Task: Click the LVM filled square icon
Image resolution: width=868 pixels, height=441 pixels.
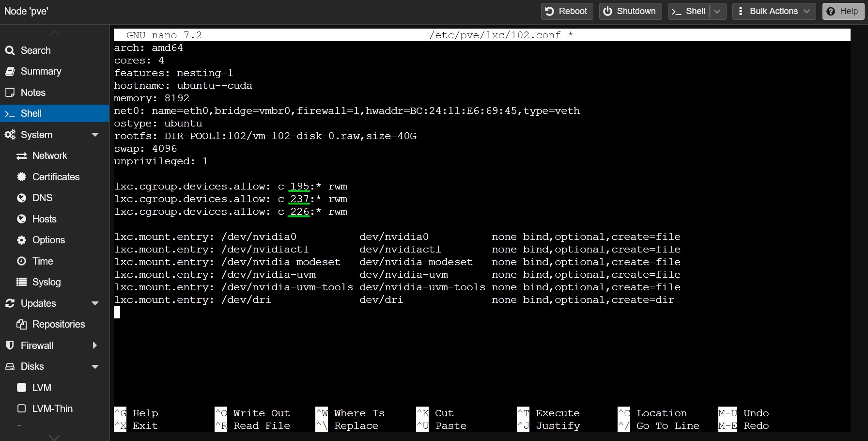Action: click(21, 388)
